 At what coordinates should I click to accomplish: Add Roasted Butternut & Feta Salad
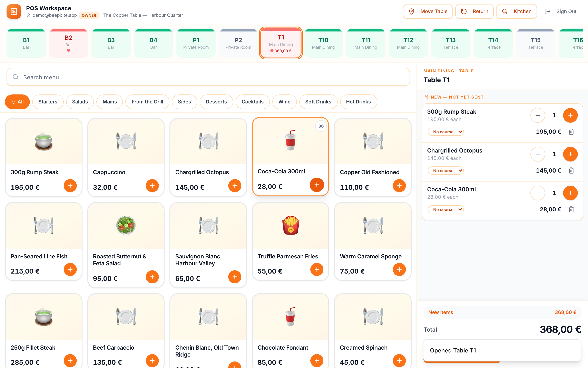click(x=152, y=277)
